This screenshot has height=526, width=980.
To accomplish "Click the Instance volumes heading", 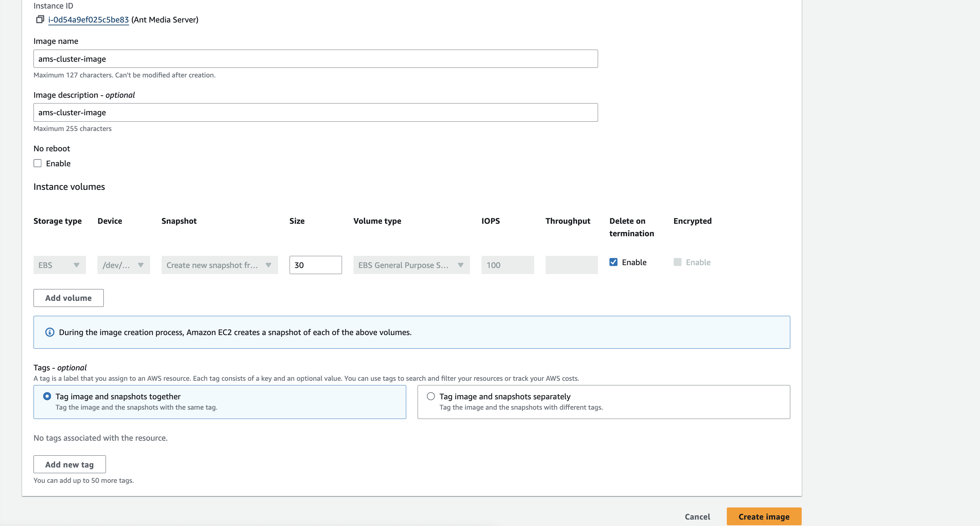I will pos(69,187).
